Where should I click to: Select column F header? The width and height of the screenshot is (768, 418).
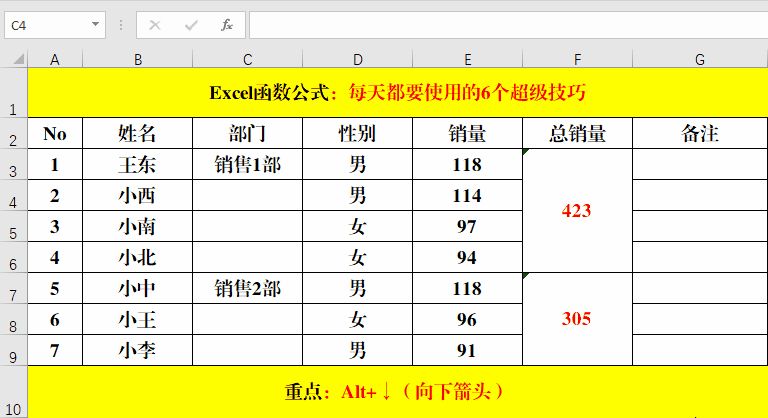pos(577,59)
